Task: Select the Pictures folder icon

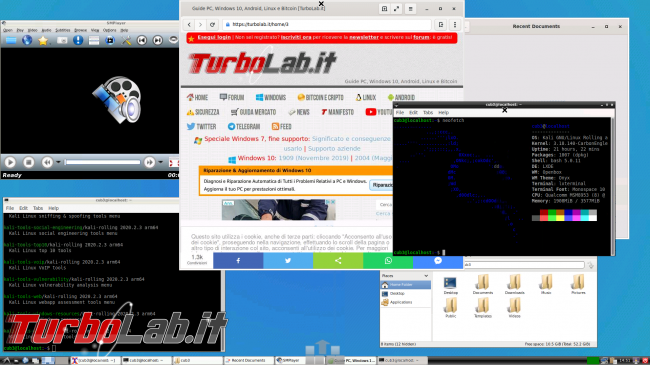Action: tap(578, 284)
